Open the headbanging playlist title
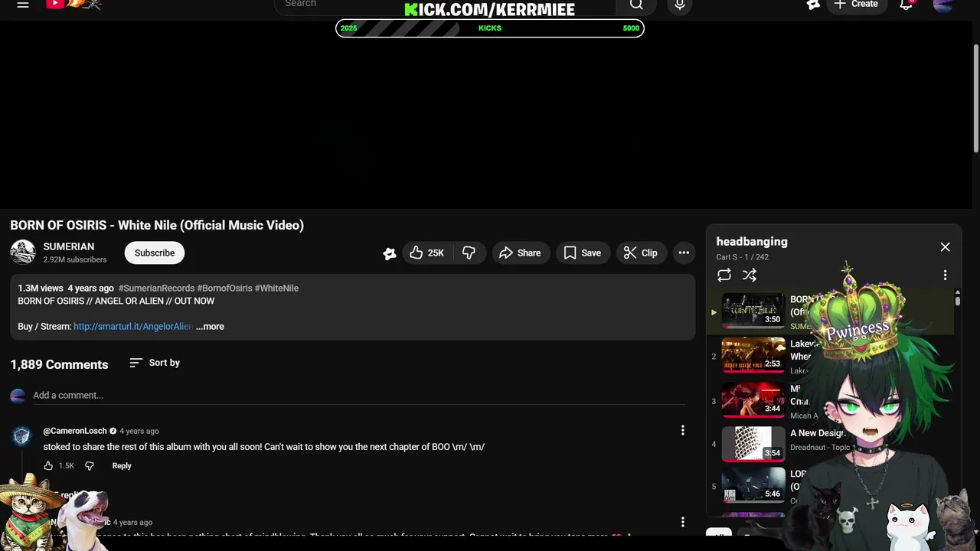The height and width of the screenshot is (551, 980). point(752,241)
